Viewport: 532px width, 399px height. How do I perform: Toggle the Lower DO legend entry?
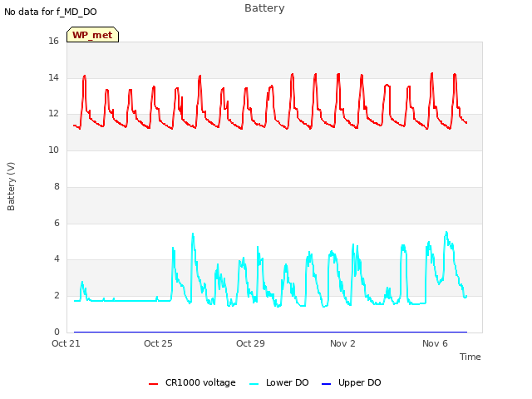279,382
